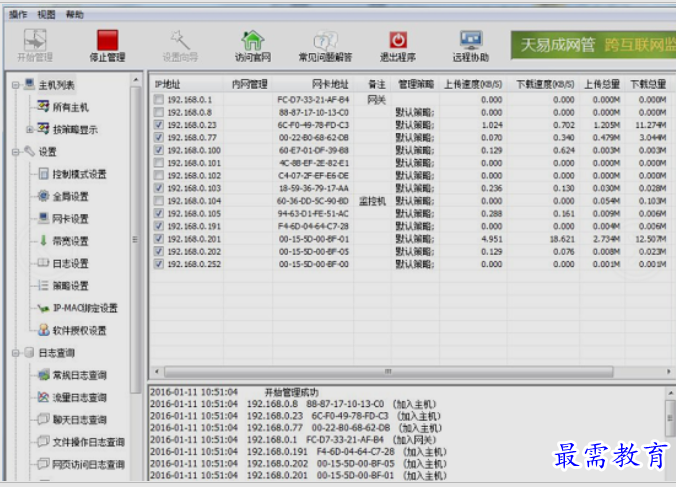Open the 远程协助 monitor icon
This screenshot has height=487, width=676.
pyautogui.click(x=470, y=40)
